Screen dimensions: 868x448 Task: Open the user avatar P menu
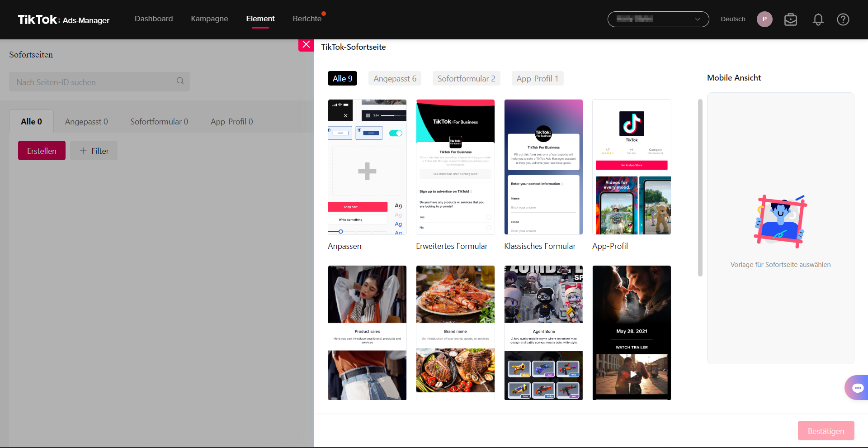click(764, 19)
